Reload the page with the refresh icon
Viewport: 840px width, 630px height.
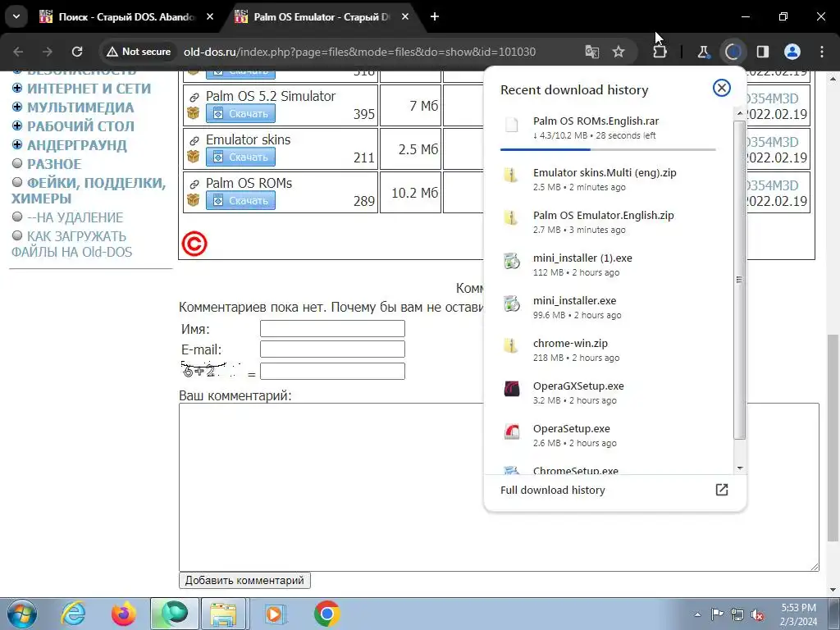tap(77, 52)
